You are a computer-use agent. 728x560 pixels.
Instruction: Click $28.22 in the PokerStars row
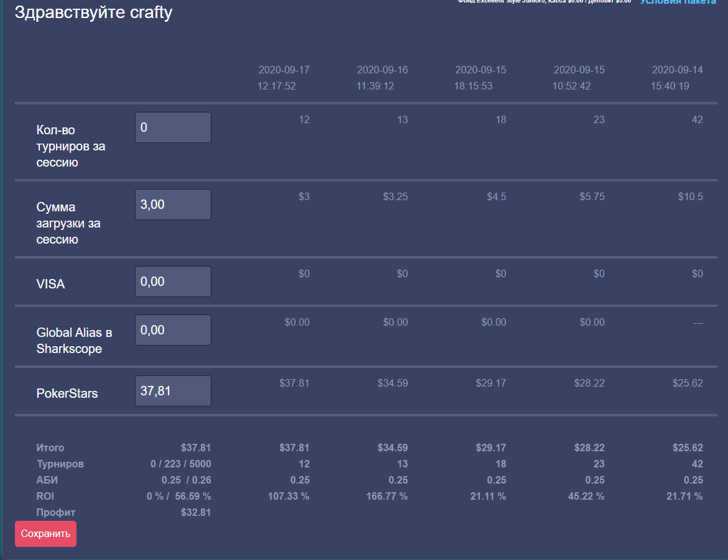pos(589,383)
